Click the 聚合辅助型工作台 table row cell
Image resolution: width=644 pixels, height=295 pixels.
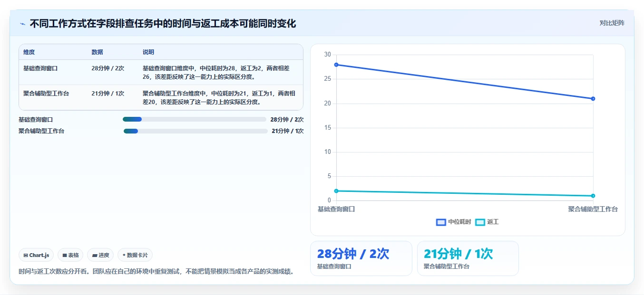click(x=46, y=94)
